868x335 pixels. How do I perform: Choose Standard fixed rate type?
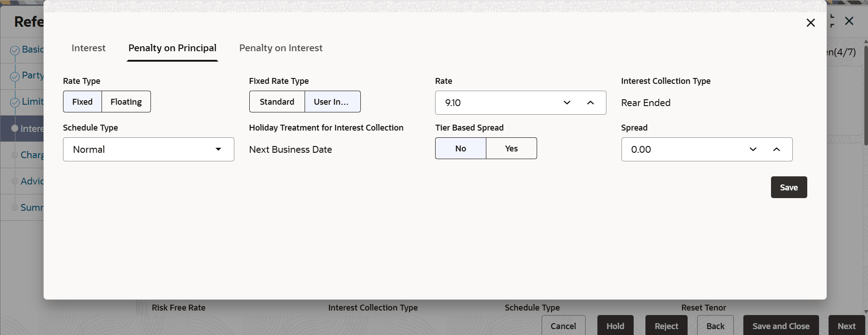coord(277,102)
